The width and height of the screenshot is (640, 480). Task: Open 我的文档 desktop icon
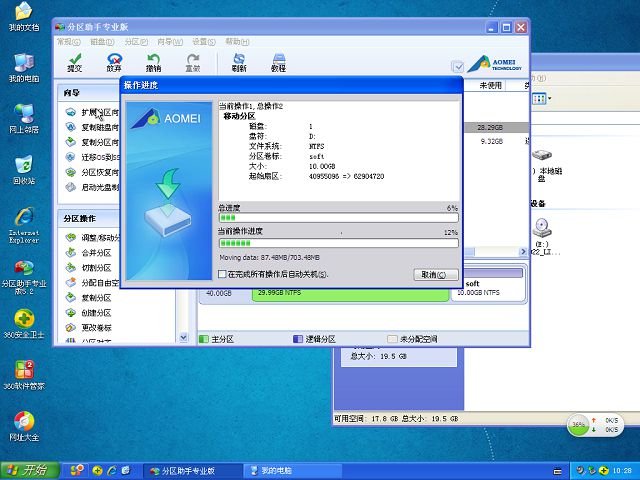click(x=24, y=16)
